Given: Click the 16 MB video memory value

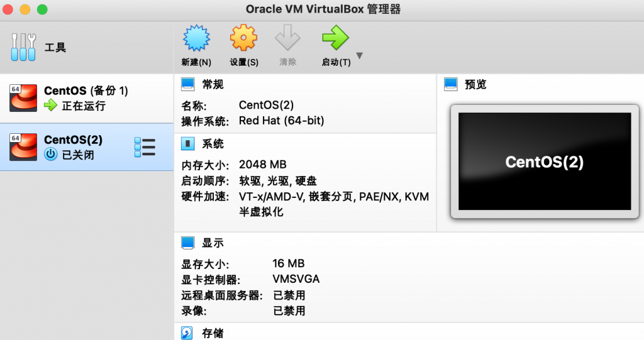Looking at the screenshot, I should [288, 263].
